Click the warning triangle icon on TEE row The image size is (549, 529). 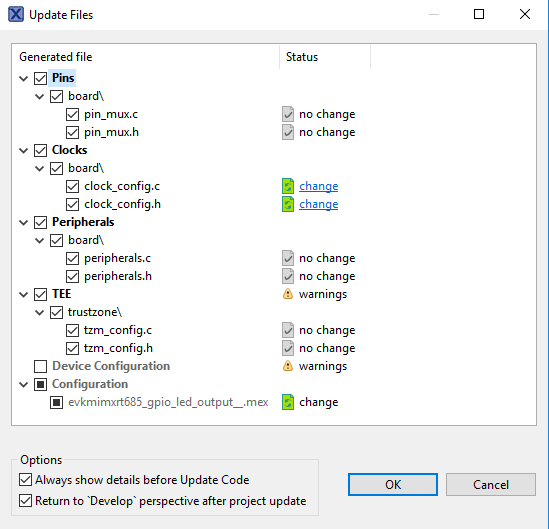[x=288, y=294]
